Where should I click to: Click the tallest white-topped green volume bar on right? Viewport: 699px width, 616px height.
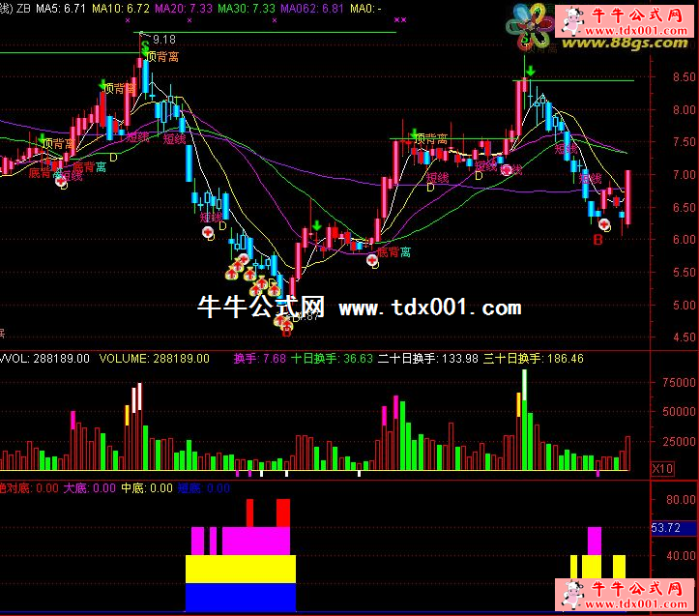(524, 420)
